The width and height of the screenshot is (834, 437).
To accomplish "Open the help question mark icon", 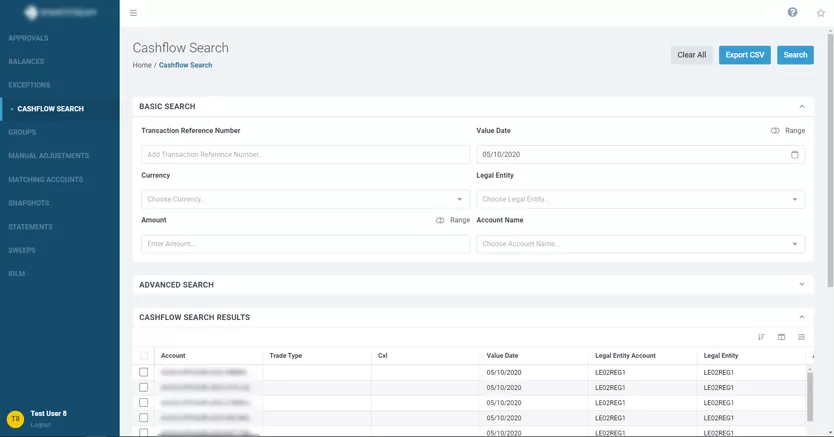I will pos(793,13).
